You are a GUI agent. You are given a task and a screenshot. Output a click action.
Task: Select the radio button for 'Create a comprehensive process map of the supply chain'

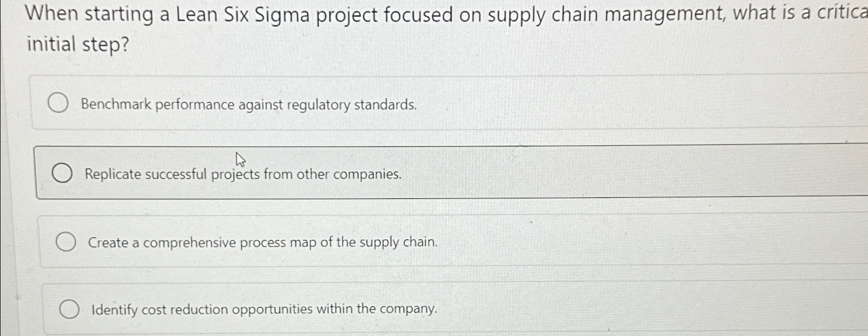pyautogui.click(x=66, y=241)
